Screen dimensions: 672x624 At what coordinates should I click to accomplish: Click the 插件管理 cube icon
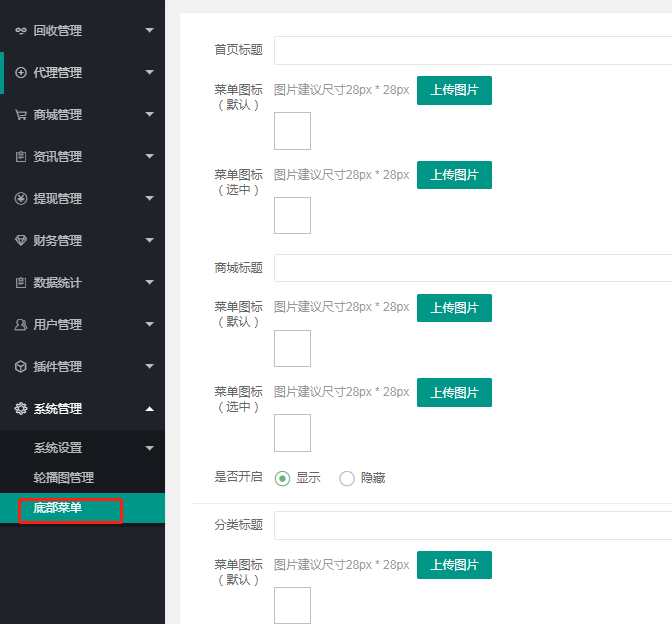(x=21, y=366)
